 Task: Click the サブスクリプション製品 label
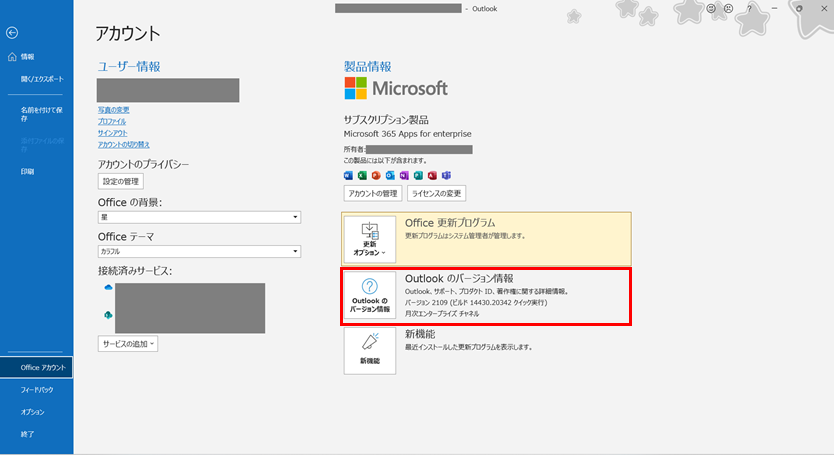tap(386, 120)
